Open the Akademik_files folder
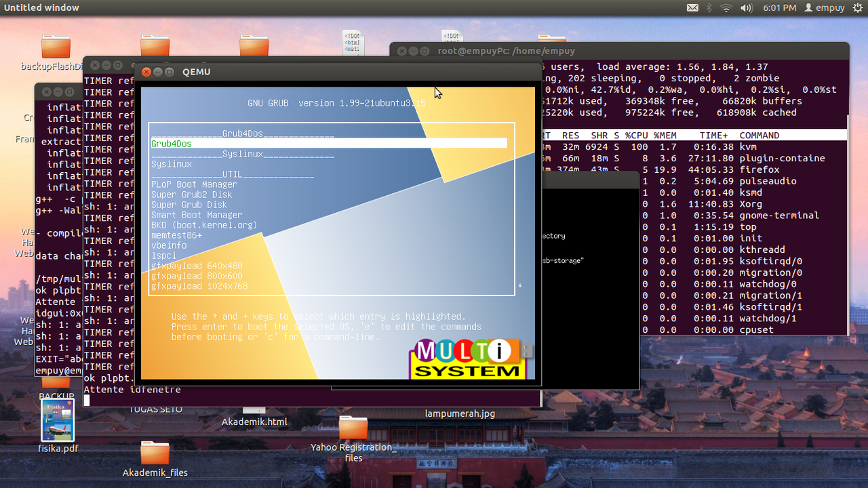 tap(155, 454)
